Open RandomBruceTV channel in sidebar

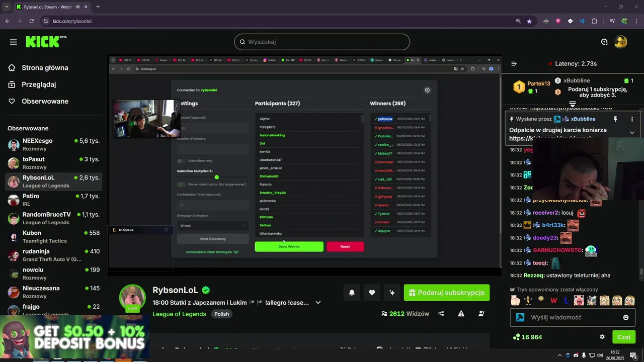[54, 218]
